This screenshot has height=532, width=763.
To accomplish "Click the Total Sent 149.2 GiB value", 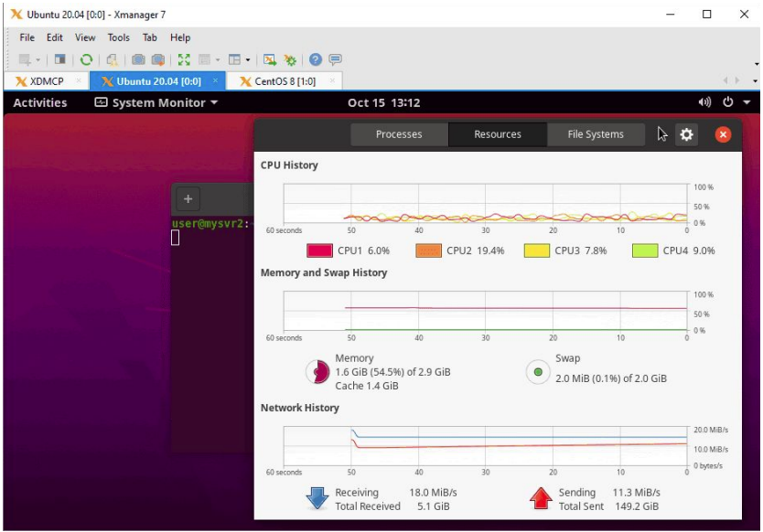I will click(x=637, y=506).
